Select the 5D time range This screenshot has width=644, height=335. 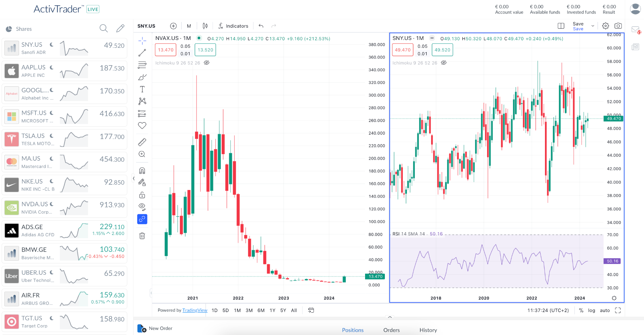(x=226, y=310)
